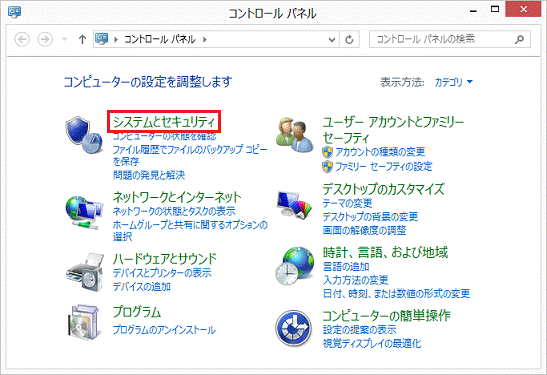Open コンピューターの簡単操作 category
Screen dimensions: 547x375
[x=387, y=316]
